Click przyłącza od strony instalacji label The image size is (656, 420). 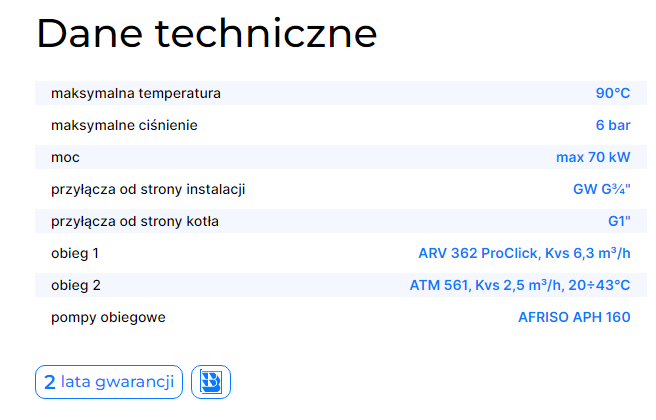148,190
